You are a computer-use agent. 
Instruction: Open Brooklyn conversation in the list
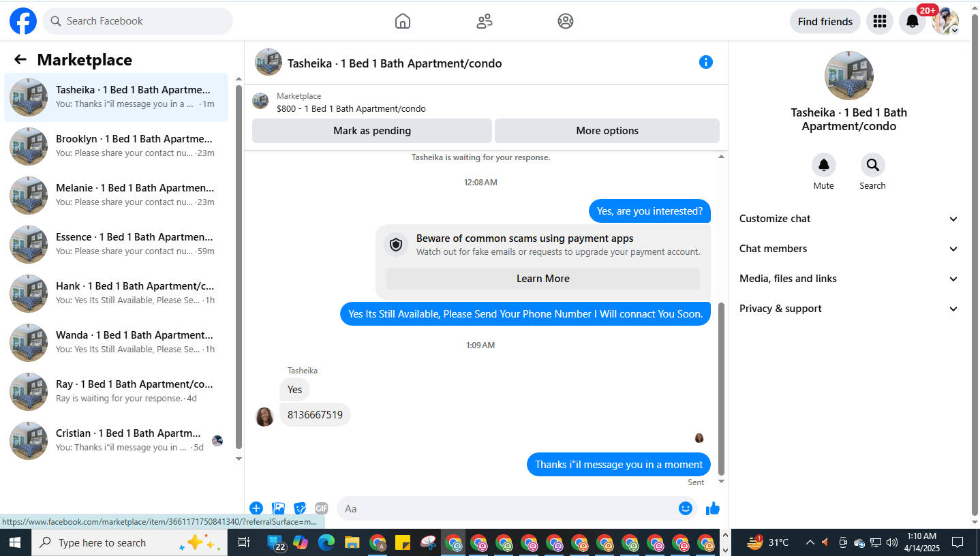click(x=117, y=146)
